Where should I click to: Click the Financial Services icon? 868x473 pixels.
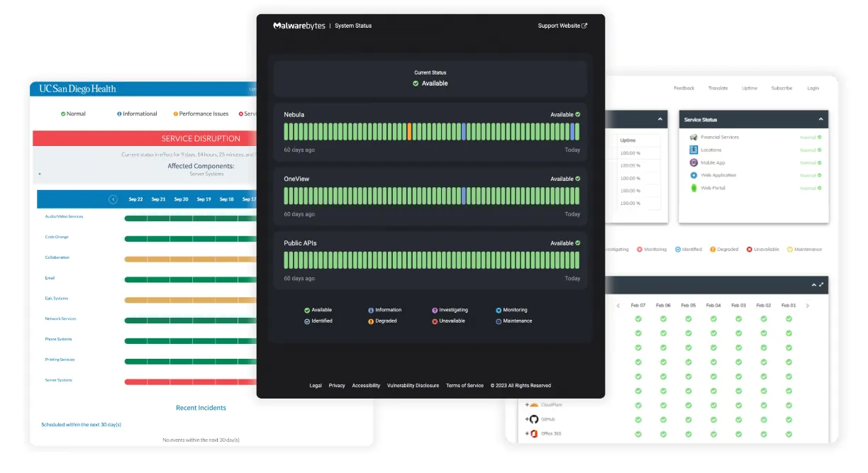[693, 137]
